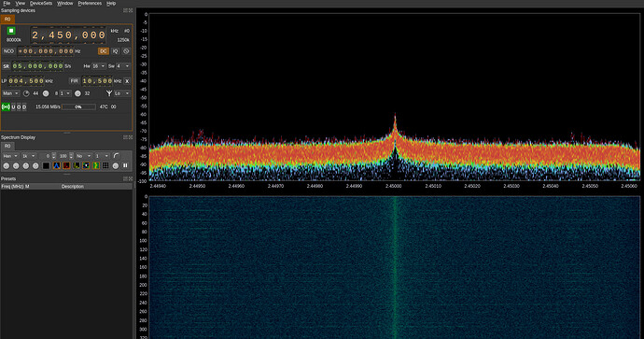Toggle DC offset correction
Image resolution: width=644 pixels, height=339 pixels.
[103, 51]
